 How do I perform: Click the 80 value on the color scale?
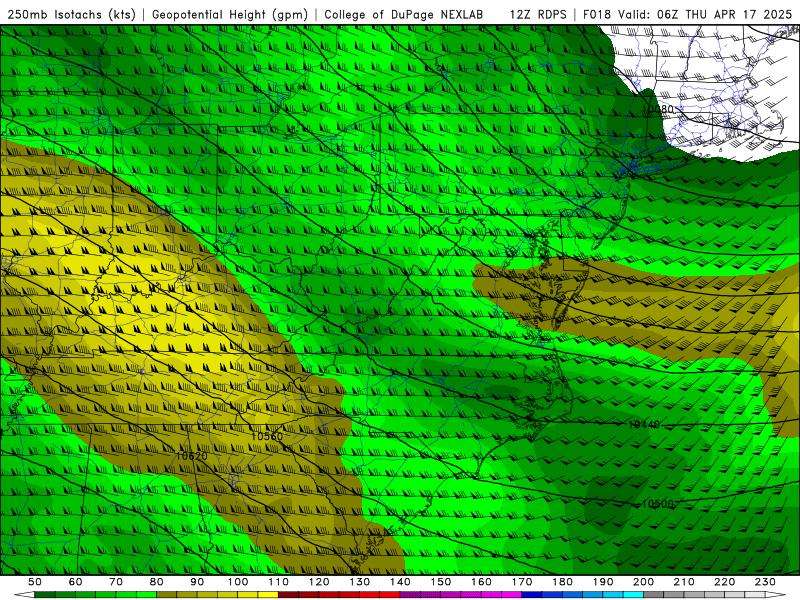point(156,582)
